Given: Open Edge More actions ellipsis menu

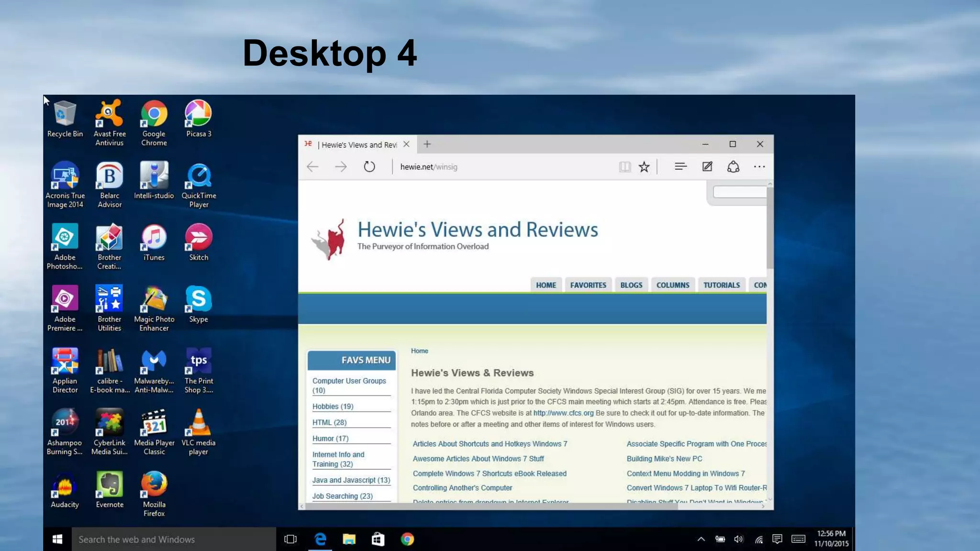Looking at the screenshot, I should (x=759, y=166).
